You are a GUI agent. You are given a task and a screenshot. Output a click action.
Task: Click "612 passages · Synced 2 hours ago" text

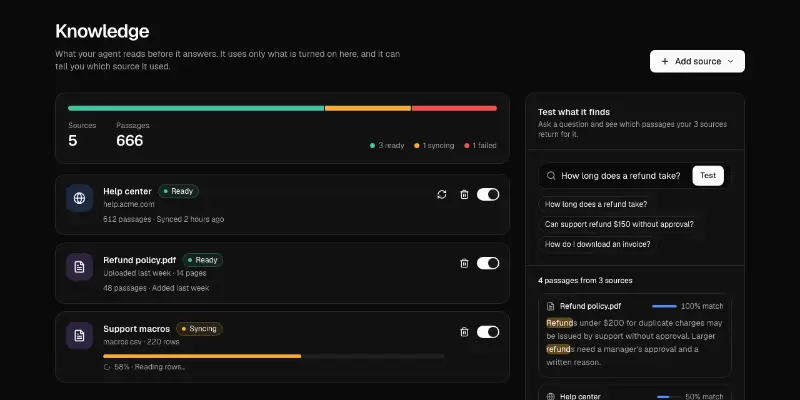(x=163, y=219)
